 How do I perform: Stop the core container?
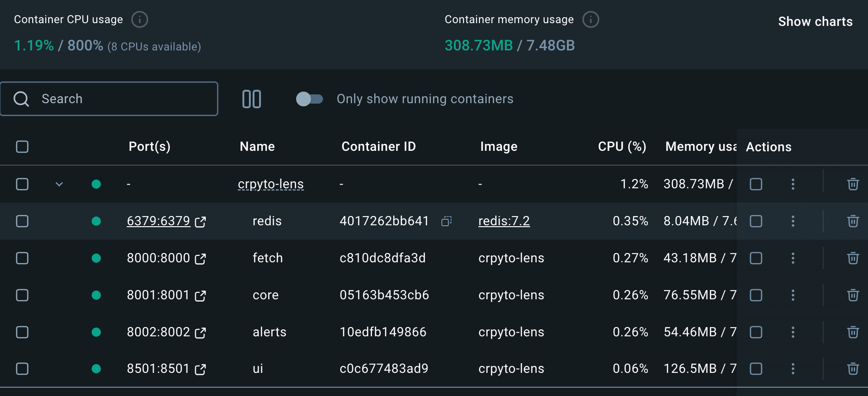pyautogui.click(x=756, y=295)
